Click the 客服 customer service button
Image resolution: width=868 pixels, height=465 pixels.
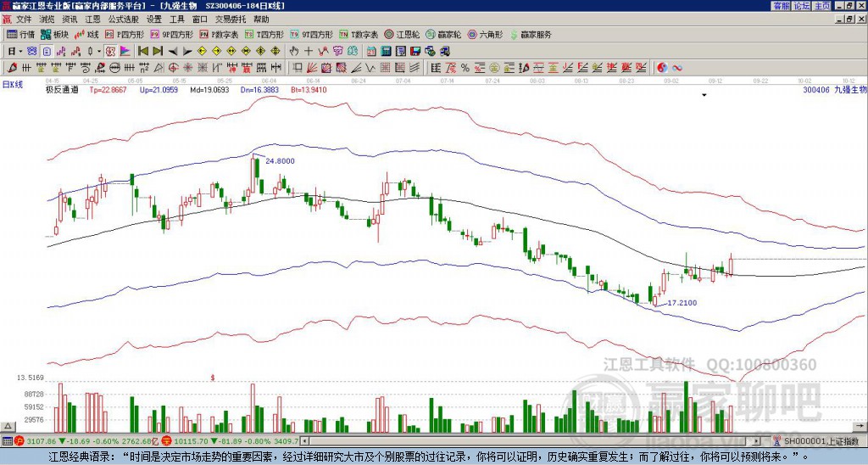[781, 6]
